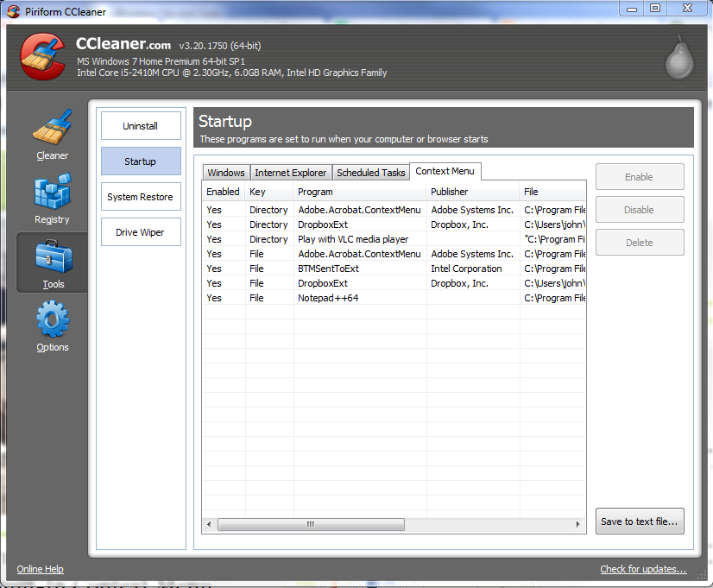Click the scrollbar left arrow
The width and height of the screenshot is (713, 588).
pos(209,524)
